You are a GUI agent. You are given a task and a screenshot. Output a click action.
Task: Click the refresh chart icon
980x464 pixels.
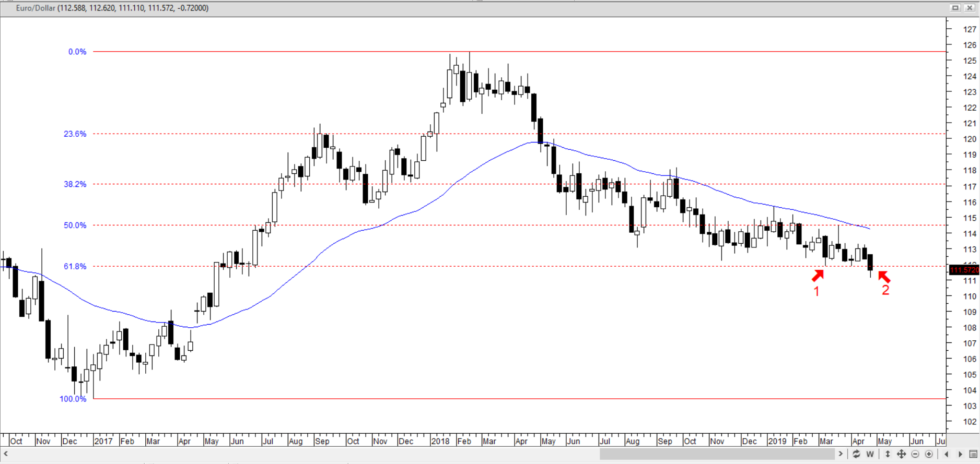point(856,454)
